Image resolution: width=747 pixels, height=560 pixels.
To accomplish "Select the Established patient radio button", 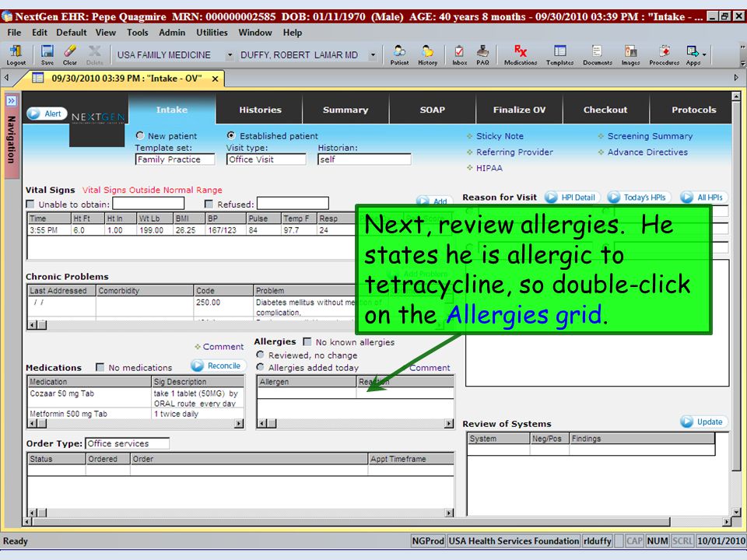I will point(231,135).
